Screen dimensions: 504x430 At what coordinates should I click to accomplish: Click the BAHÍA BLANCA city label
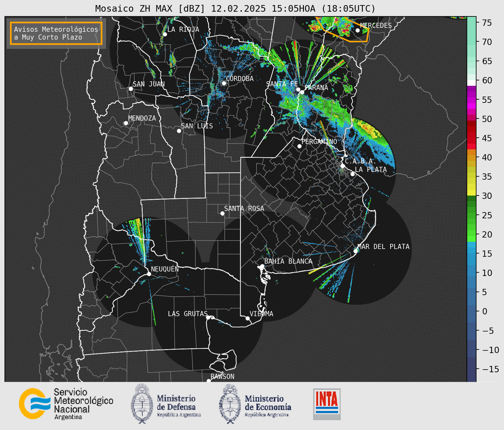(288, 261)
